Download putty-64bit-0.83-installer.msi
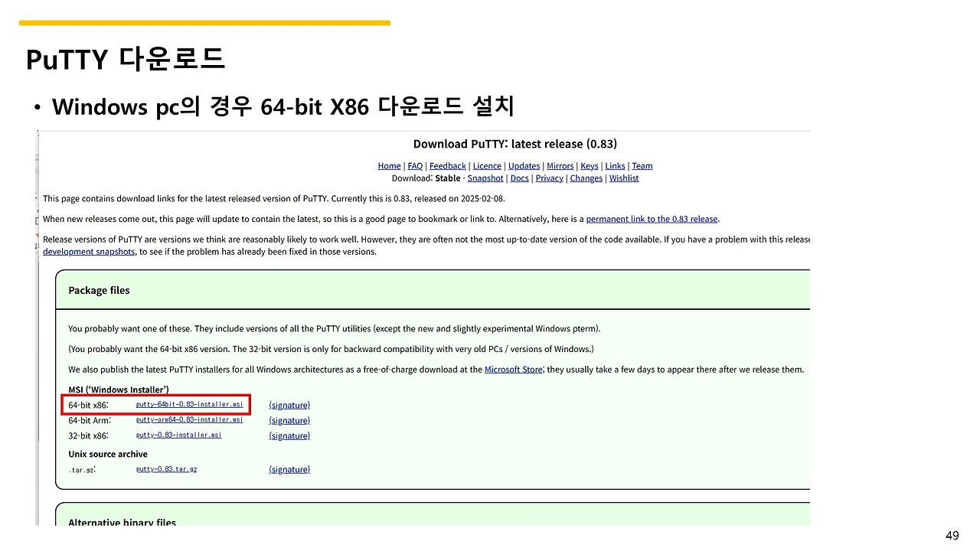This screenshot has height=551, width=980. click(x=190, y=404)
